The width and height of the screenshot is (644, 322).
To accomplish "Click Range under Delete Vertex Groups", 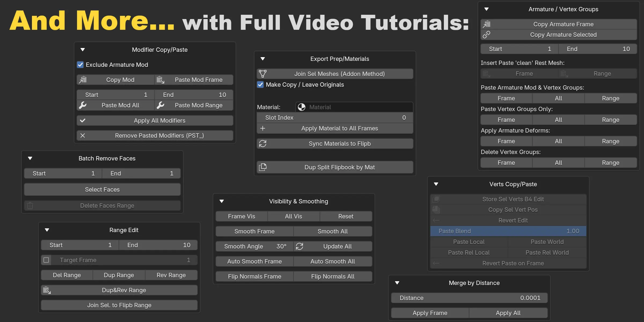I will [611, 163].
